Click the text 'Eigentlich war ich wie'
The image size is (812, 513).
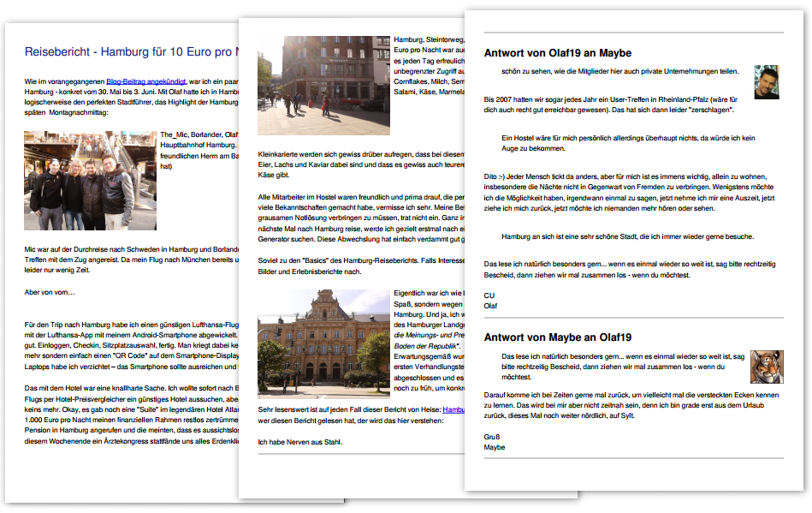[430, 293]
